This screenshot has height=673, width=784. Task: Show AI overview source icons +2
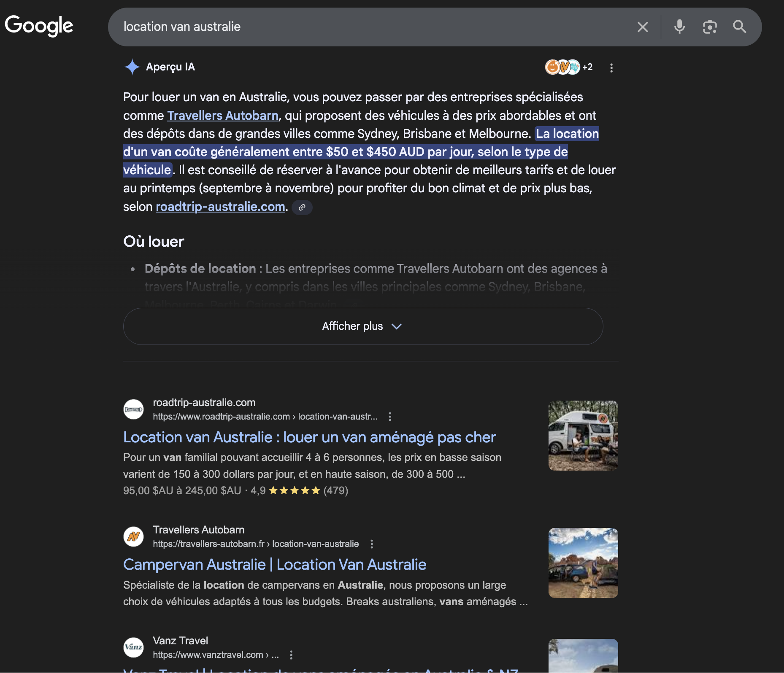point(568,67)
